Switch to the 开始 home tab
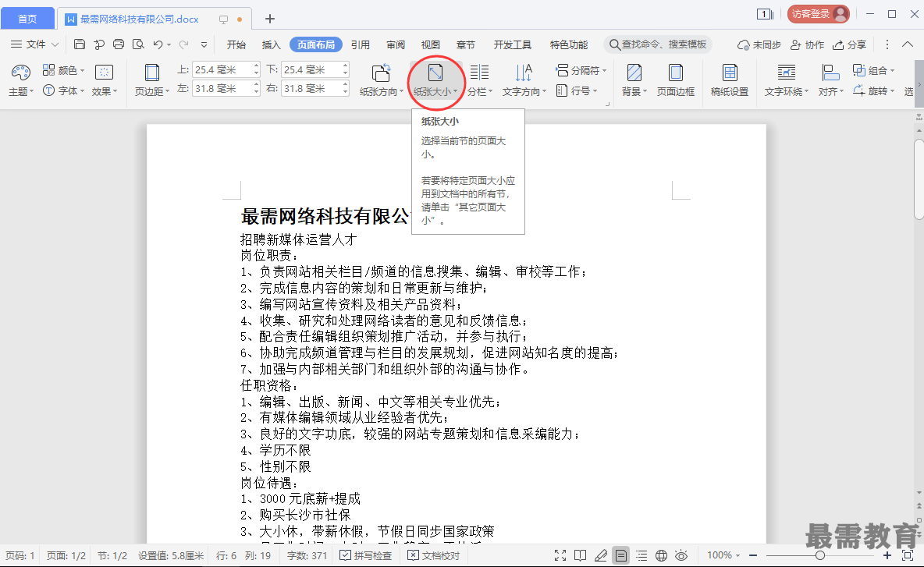Image resolution: width=924 pixels, height=567 pixels. pos(236,44)
